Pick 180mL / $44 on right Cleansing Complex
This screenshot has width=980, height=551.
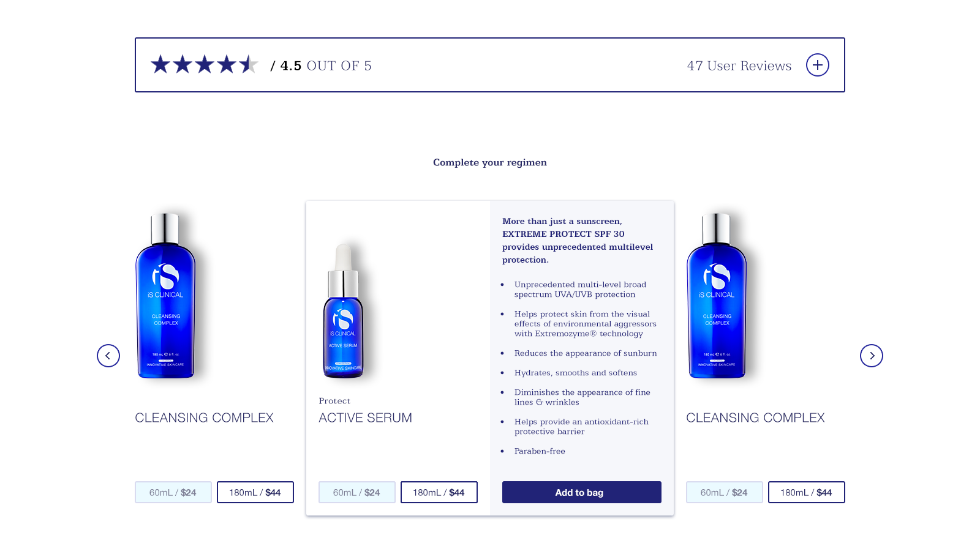(x=807, y=492)
